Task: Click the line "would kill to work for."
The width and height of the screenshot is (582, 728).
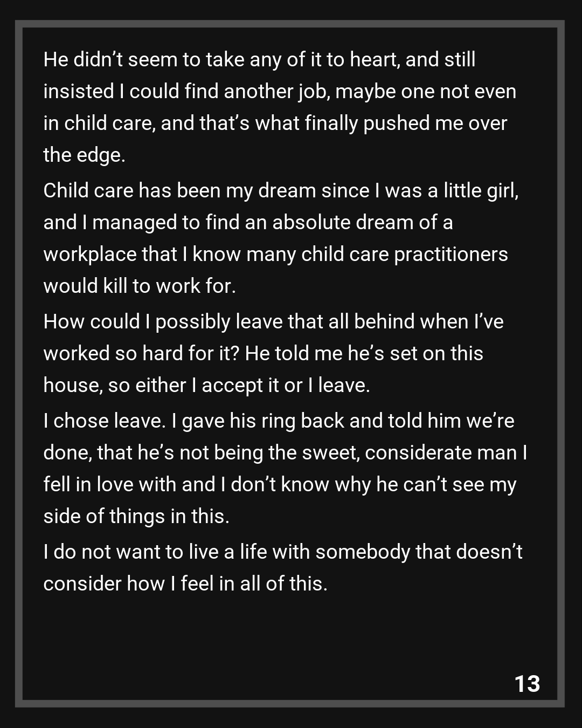Action: click(140, 286)
